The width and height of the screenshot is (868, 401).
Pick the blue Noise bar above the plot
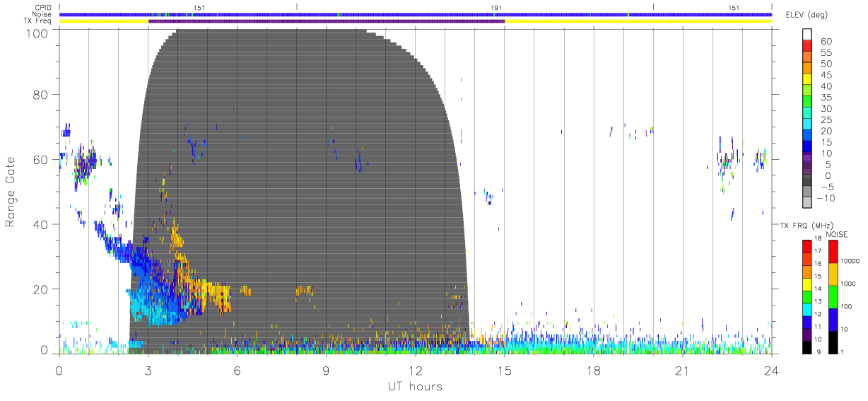tap(416, 14)
